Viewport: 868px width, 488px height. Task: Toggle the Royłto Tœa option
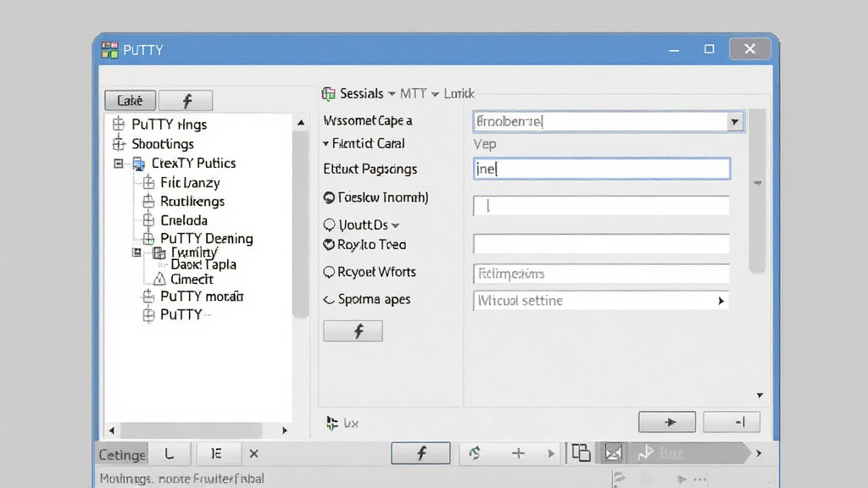(330, 245)
